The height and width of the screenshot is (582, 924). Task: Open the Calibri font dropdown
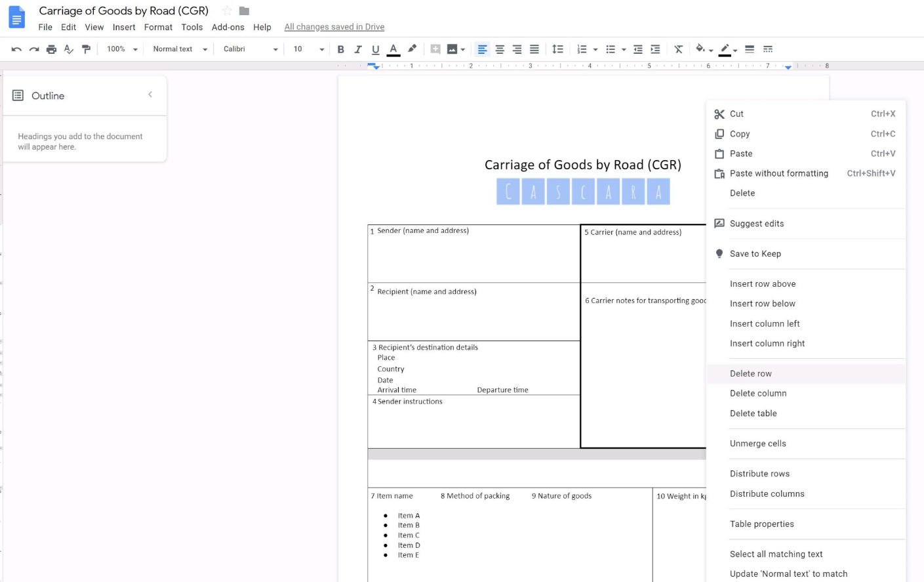tap(251, 49)
